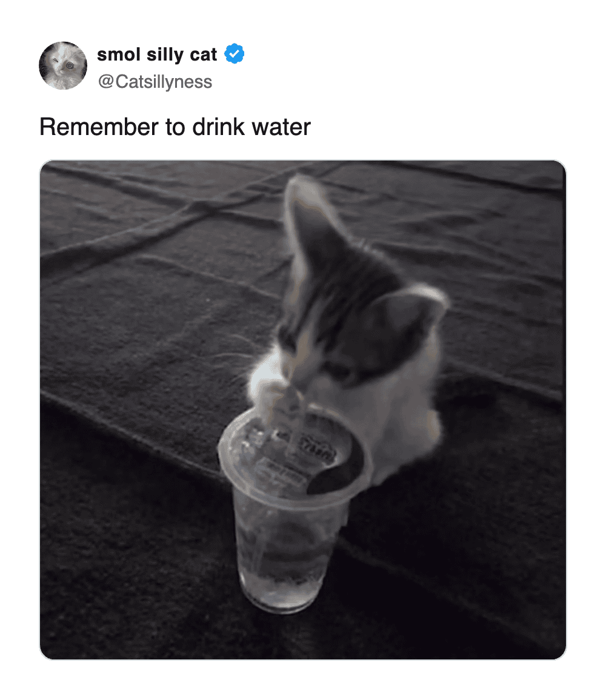Click the smol silly cat profile avatar
This screenshot has width=606, height=700.
click(x=63, y=66)
